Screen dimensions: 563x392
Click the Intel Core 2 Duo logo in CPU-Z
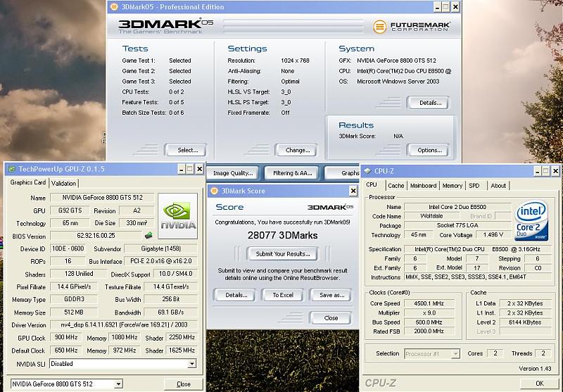coord(531,220)
